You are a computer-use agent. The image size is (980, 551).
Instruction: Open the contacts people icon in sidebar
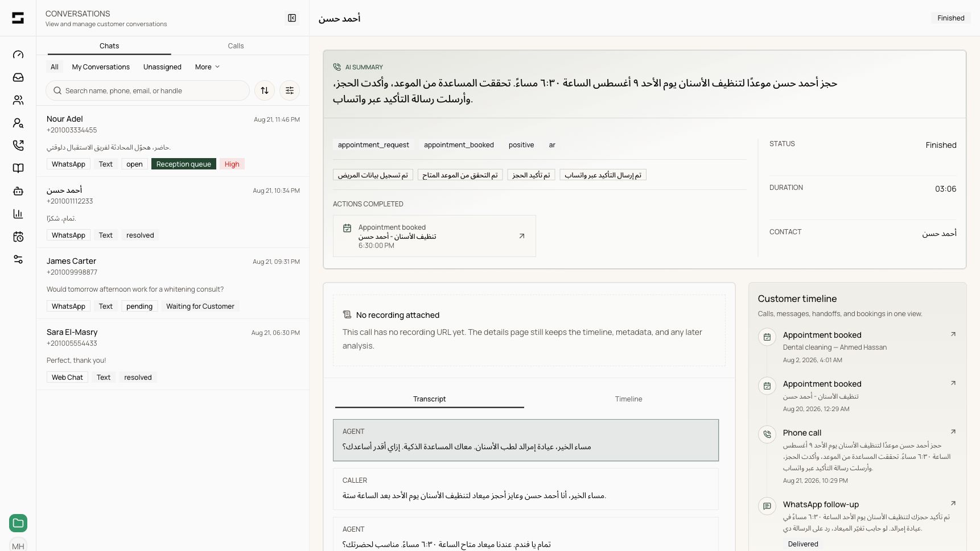click(18, 100)
